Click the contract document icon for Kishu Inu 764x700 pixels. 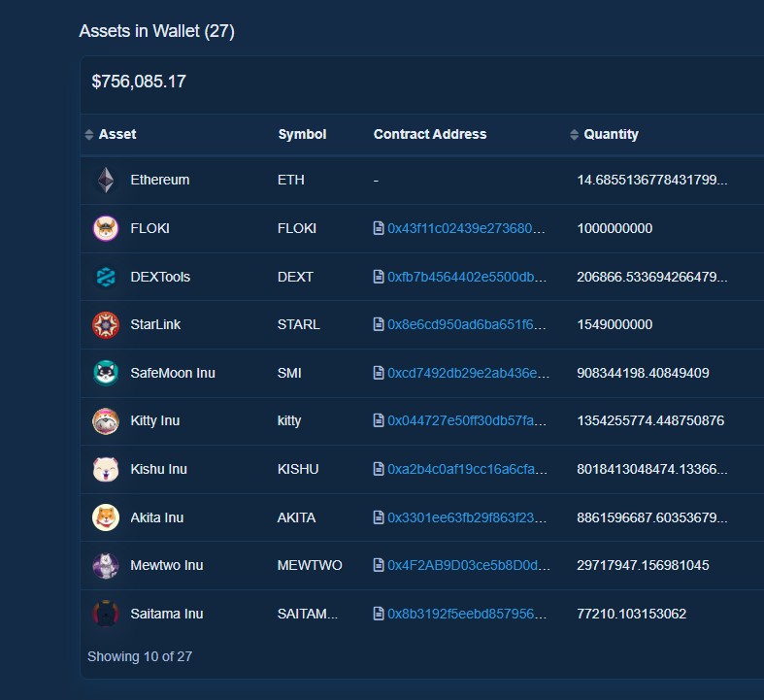[x=379, y=469]
